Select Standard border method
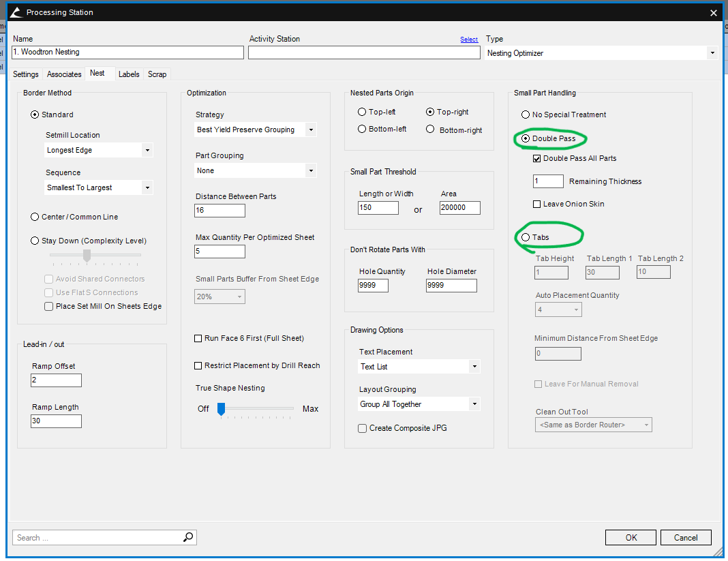728x561 pixels. 35,115
